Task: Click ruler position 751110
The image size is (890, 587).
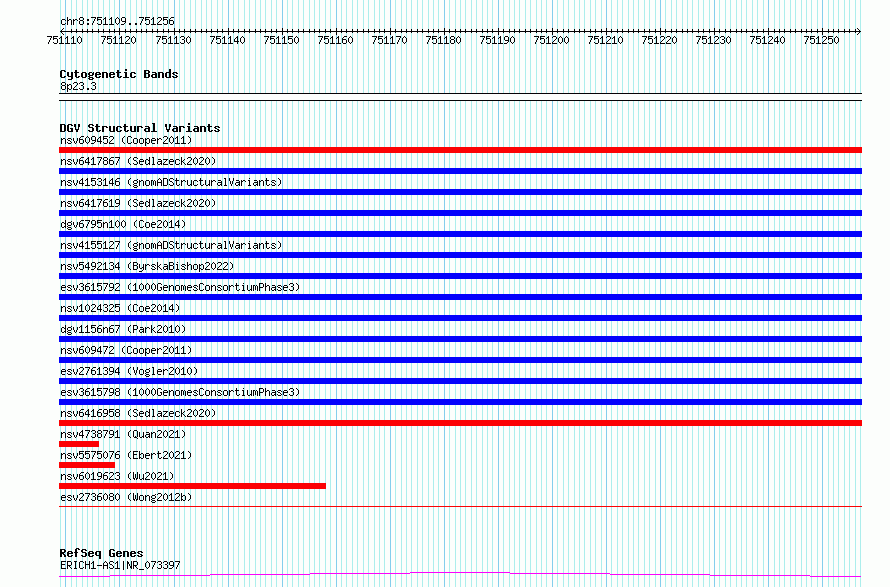Action: (x=64, y=40)
